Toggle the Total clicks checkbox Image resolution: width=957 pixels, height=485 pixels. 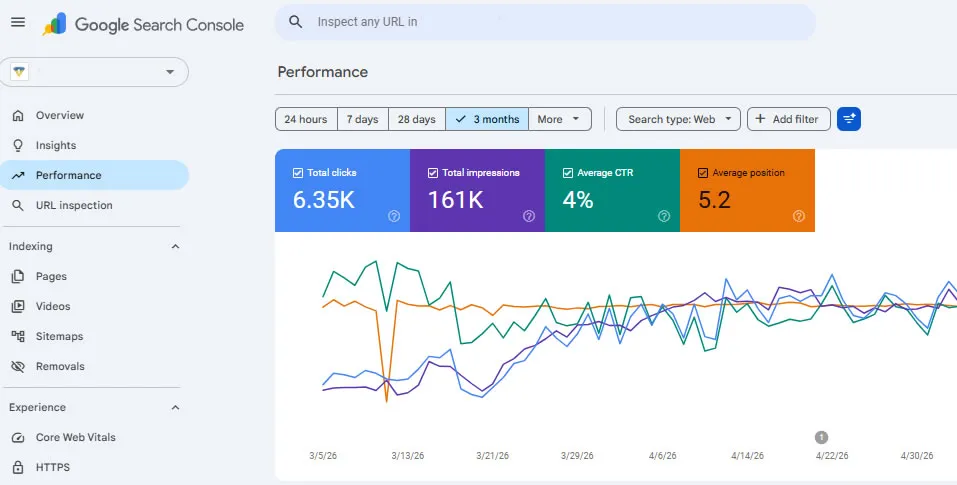pos(298,173)
